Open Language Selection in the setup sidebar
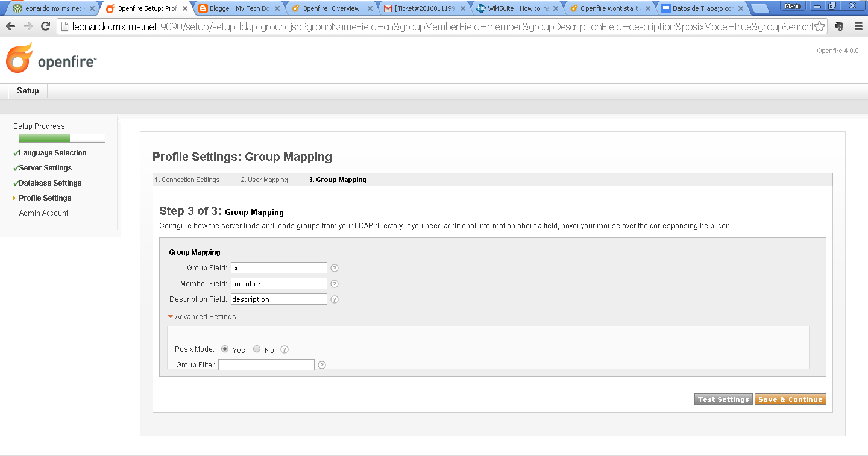 tap(52, 153)
